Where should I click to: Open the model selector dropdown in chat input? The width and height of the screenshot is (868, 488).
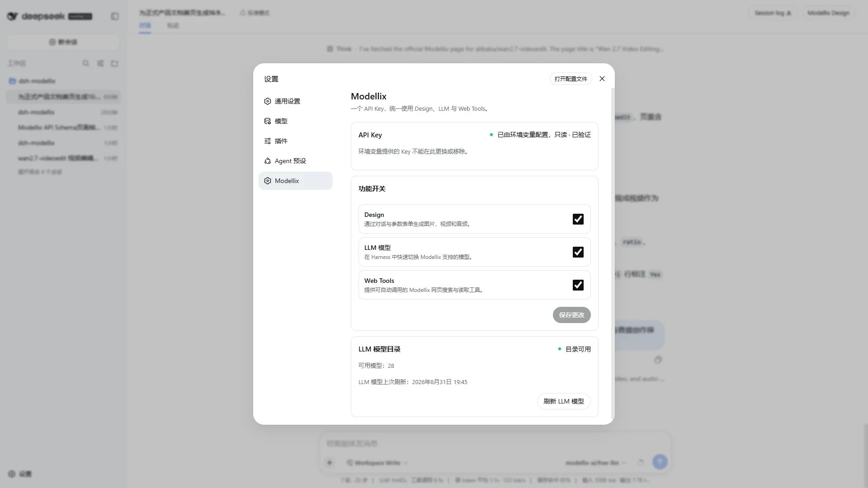595,463
